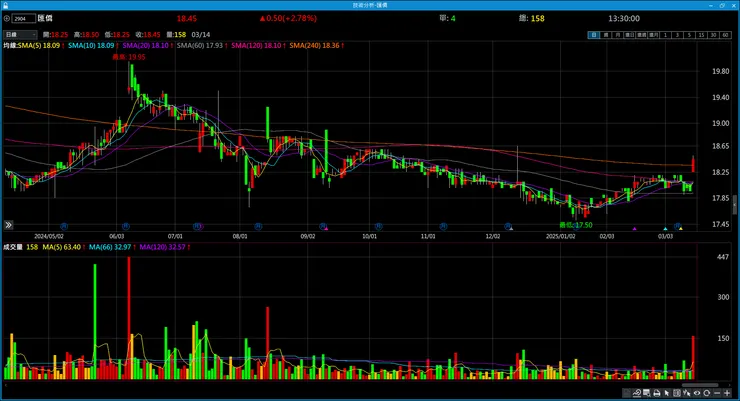740x401 pixels.
Task: Select the arrow pointer cursor tool
Action: (666, 393)
